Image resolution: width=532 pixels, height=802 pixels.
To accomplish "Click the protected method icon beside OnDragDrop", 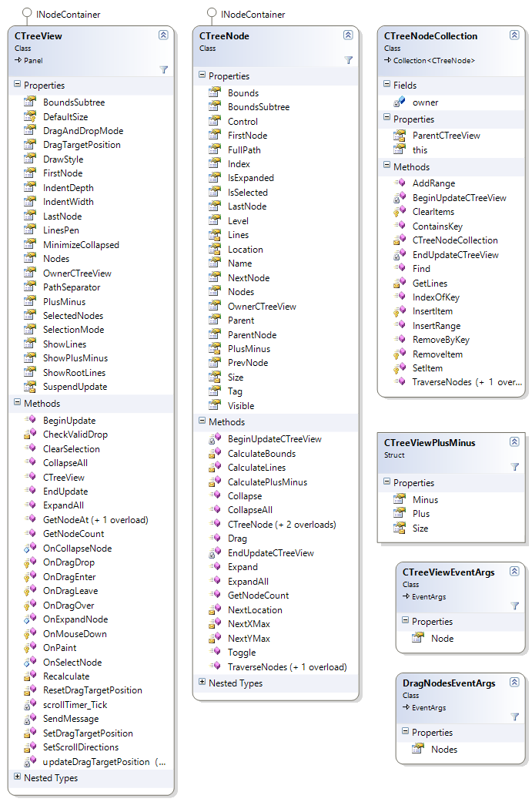I will coord(30,562).
